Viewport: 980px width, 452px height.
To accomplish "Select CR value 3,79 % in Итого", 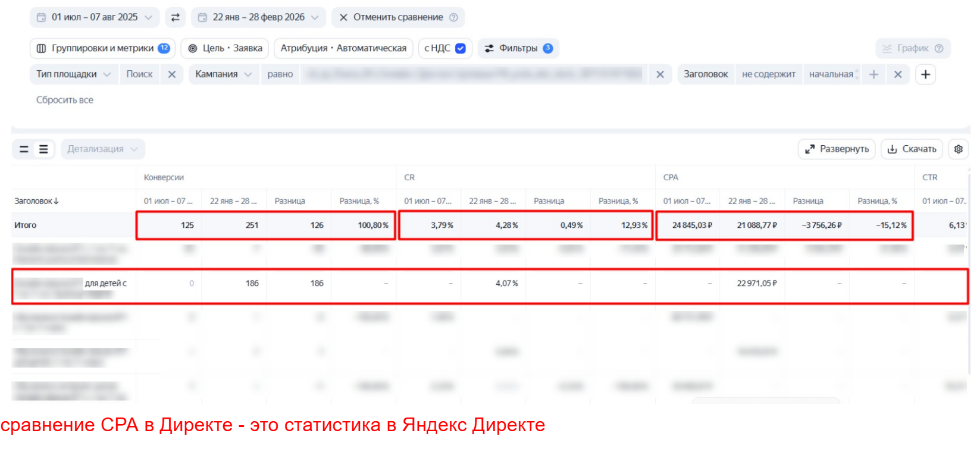I will point(442,225).
